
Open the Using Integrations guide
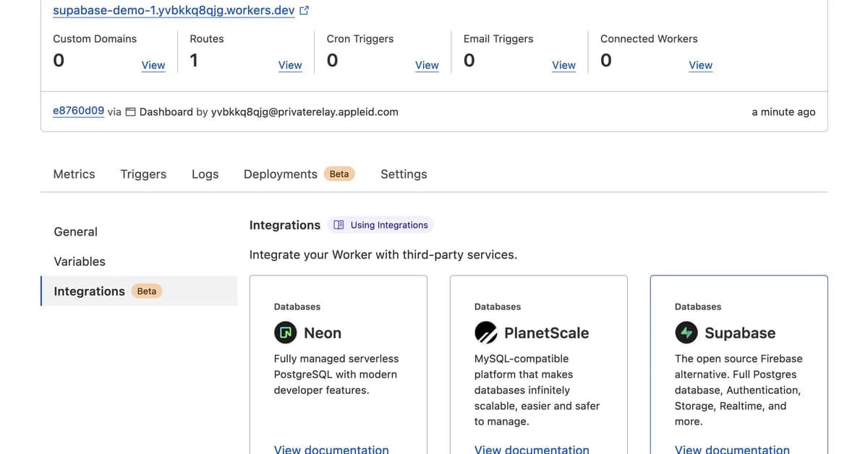point(380,225)
